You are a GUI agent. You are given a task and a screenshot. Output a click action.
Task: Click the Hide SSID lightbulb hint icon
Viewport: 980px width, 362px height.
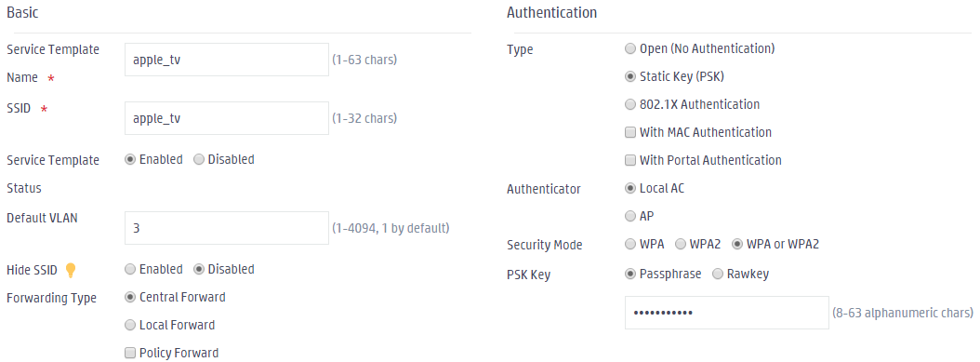[71, 270]
